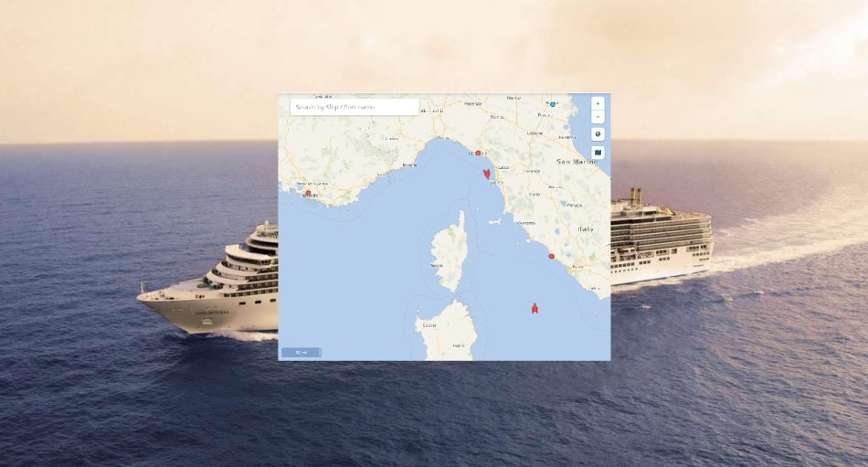Select the red ship south in Tyrrhenian Sea
The width and height of the screenshot is (868, 467).
tap(535, 309)
